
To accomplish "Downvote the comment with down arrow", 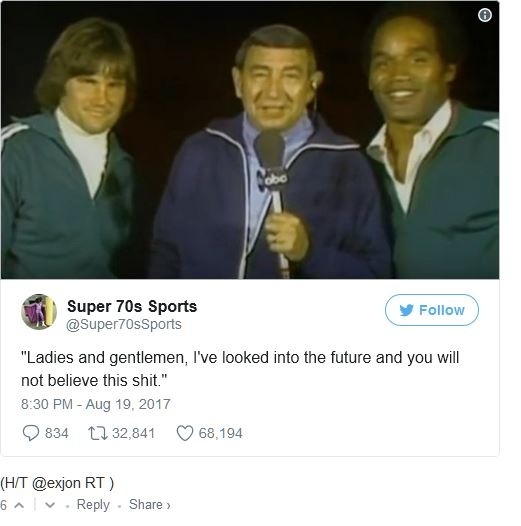I will pyautogui.click(x=50, y=505).
